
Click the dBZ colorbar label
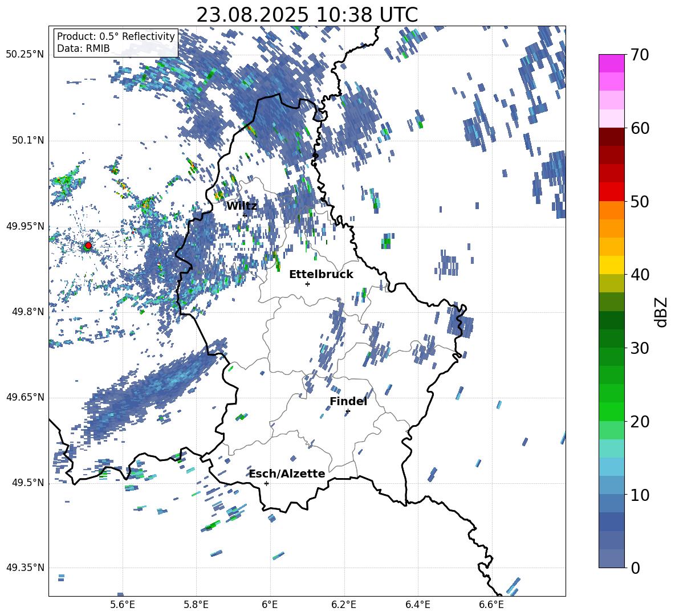pyautogui.click(x=662, y=312)
